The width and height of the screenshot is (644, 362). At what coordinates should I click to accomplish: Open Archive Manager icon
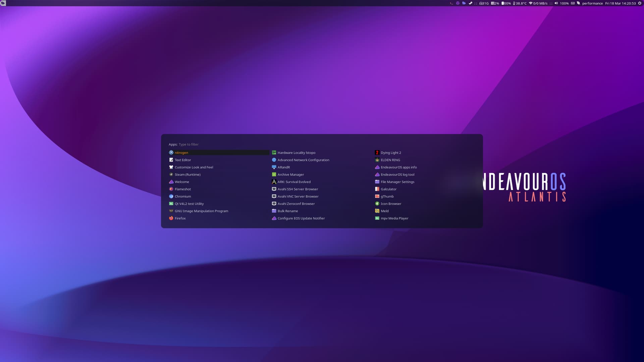[x=274, y=175]
